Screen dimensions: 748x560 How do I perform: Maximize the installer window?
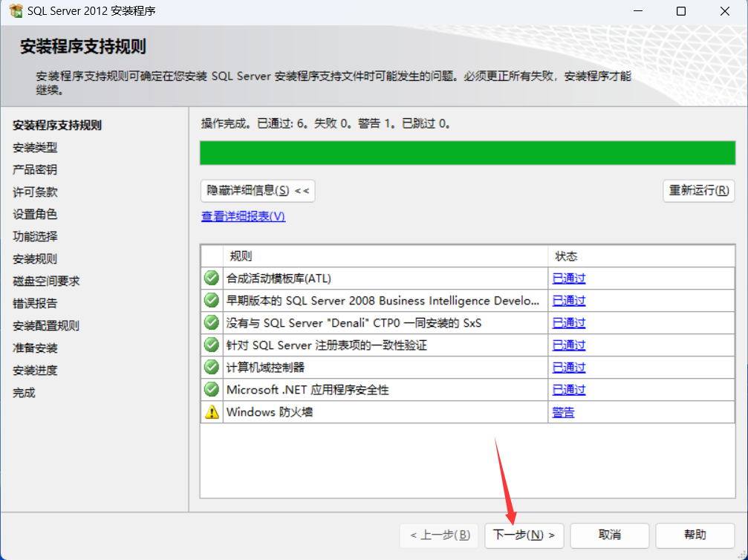[681, 11]
